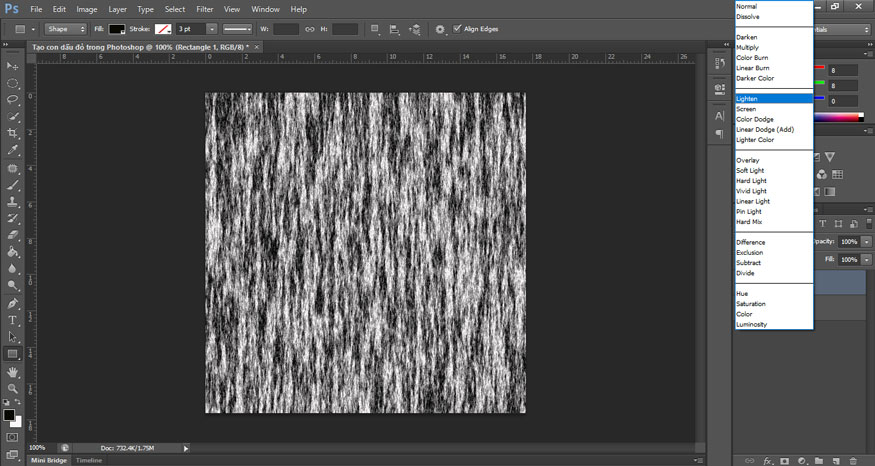Viewport: 875px width, 466px height.
Task: Expand the collapsed panel dock arrows
Action: click(x=727, y=45)
